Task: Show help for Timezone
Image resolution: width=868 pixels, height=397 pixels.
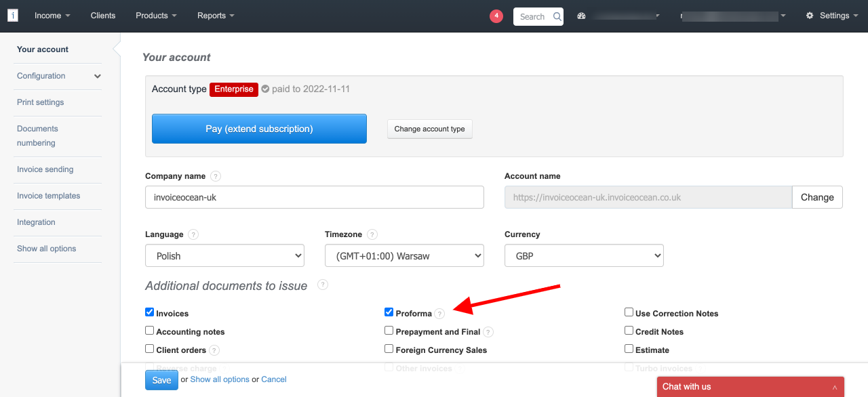Action: coord(372,234)
